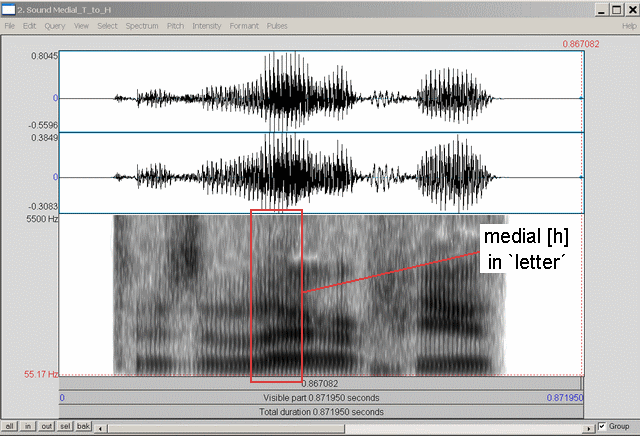640x436 pixels.
Task: Click the 'bak' zoom back button
Action: click(x=85, y=427)
